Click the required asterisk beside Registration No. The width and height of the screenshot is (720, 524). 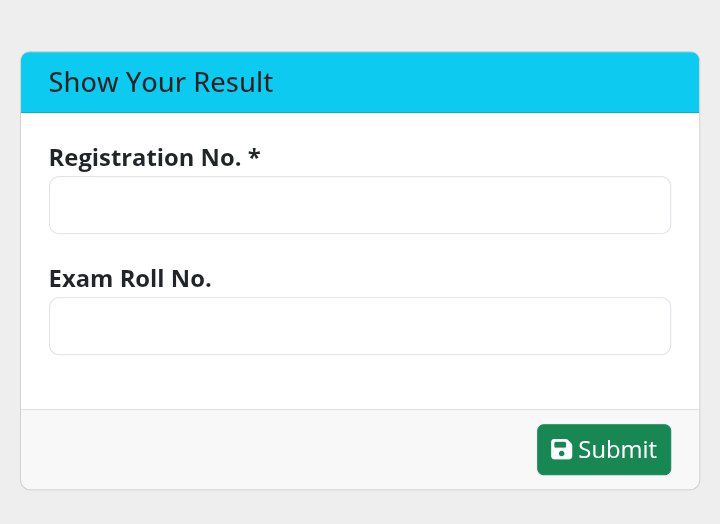254,156
